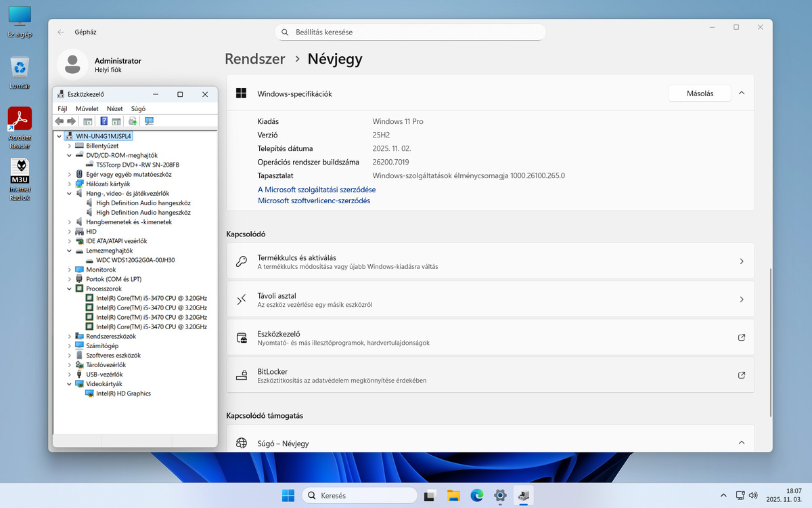Scan for hardware changes toolbar icon
Image resolution: width=812 pixels, height=508 pixels.
pyautogui.click(x=150, y=121)
